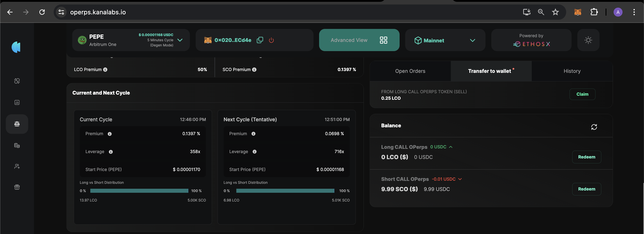The image size is (644, 234).
Task: Expand the PEPE market selector dropdown
Action: tap(180, 40)
